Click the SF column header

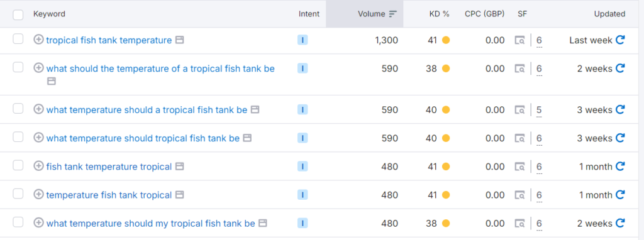point(523,14)
